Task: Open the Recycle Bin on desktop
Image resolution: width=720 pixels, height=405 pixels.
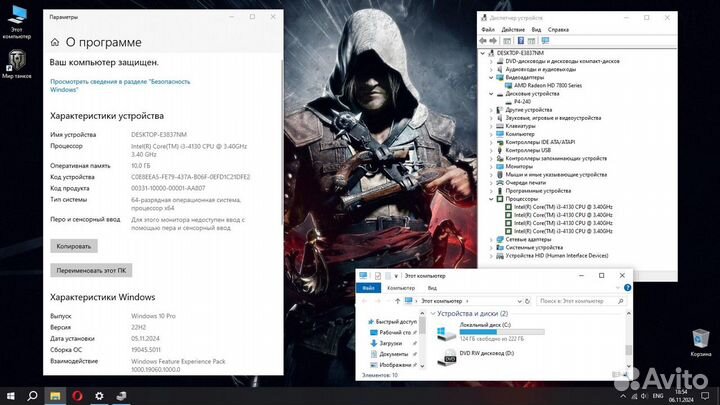Action: (x=701, y=341)
